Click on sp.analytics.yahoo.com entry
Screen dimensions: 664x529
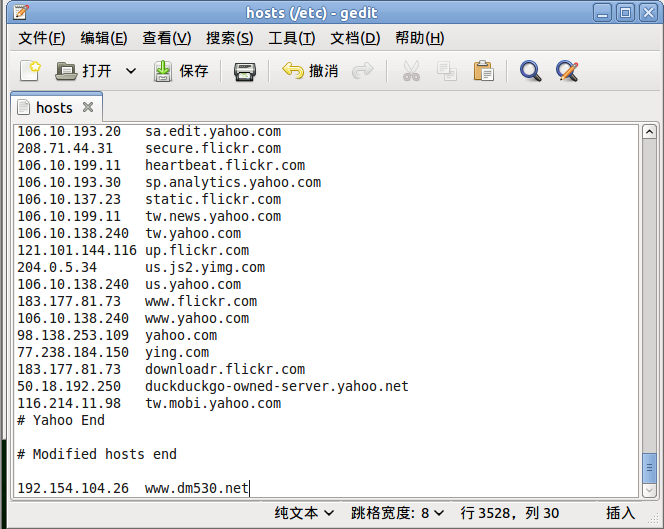click(x=233, y=183)
